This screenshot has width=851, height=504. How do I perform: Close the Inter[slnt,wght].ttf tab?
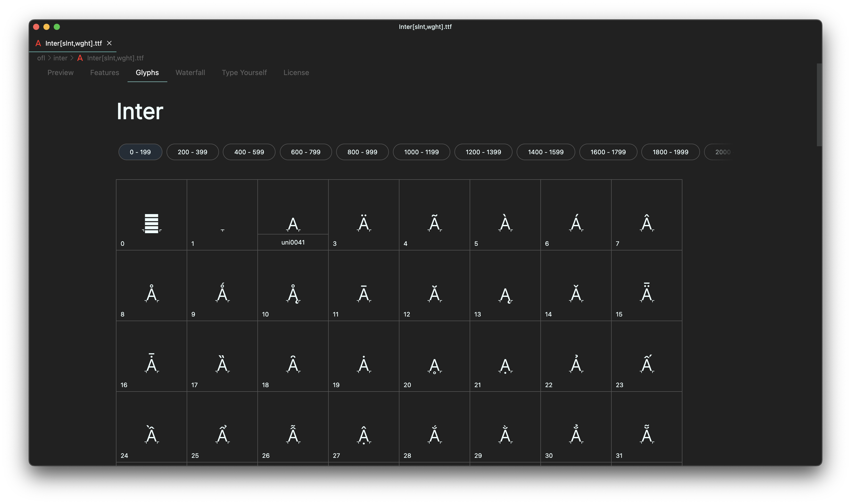click(109, 43)
